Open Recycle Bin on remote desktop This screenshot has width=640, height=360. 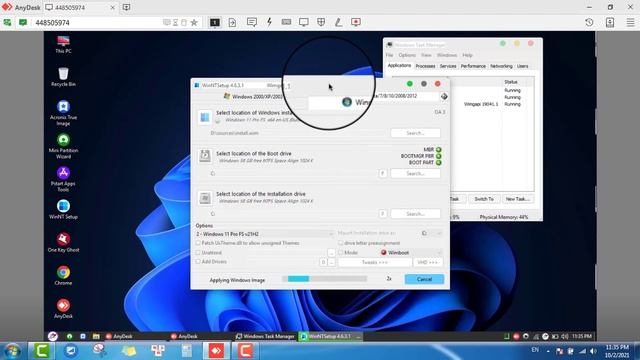click(x=63, y=77)
